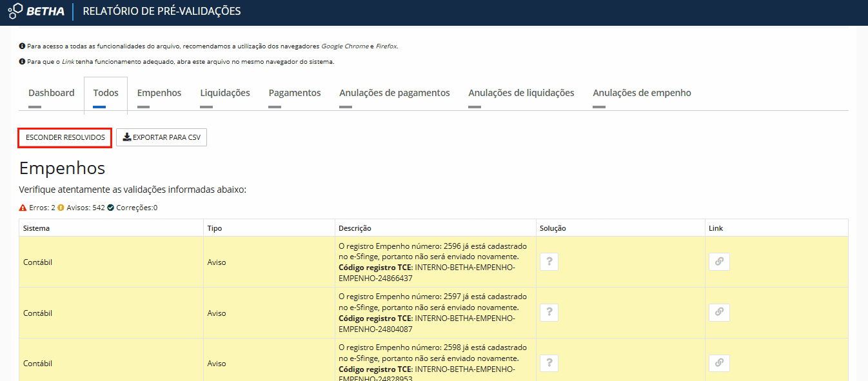The width and height of the screenshot is (868, 381).
Task: Open solution question mark for Empenho 2596
Action: (x=549, y=262)
